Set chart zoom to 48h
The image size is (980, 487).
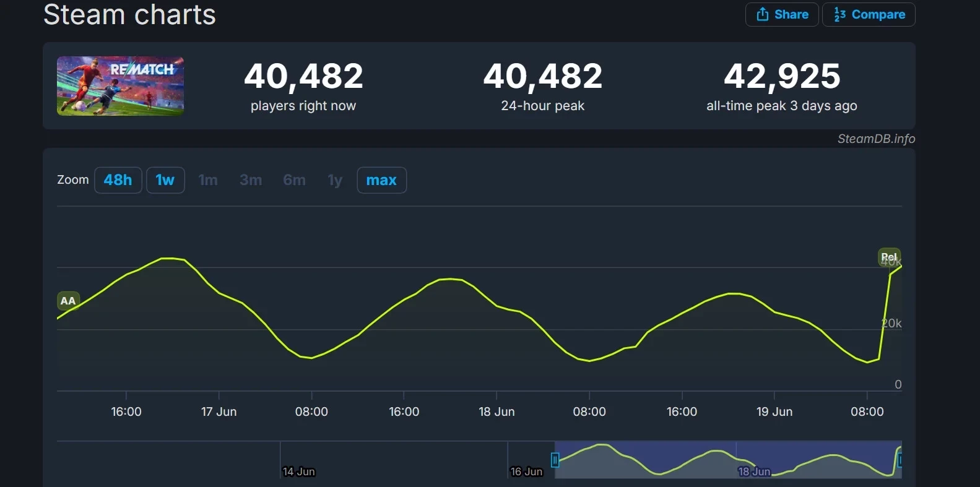(118, 180)
